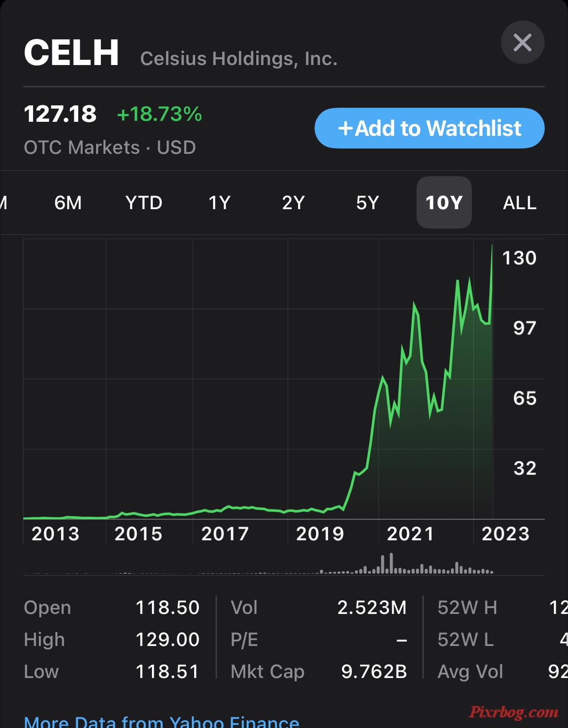Tap the CELH ticker symbol

71,52
